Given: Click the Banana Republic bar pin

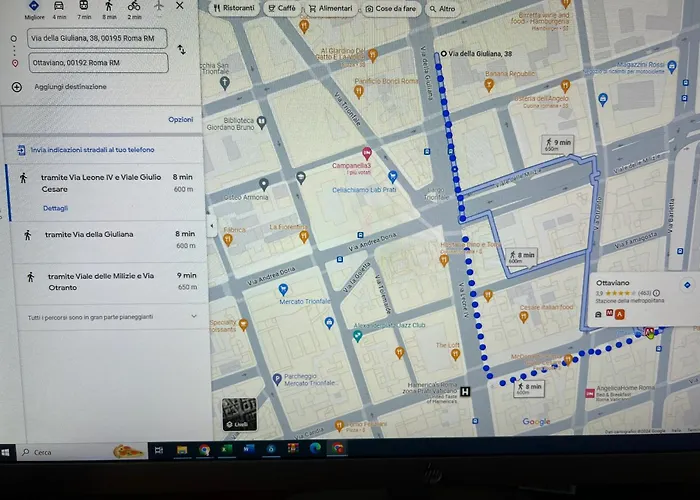Looking at the screenshot, I should (x=489, y=85).
